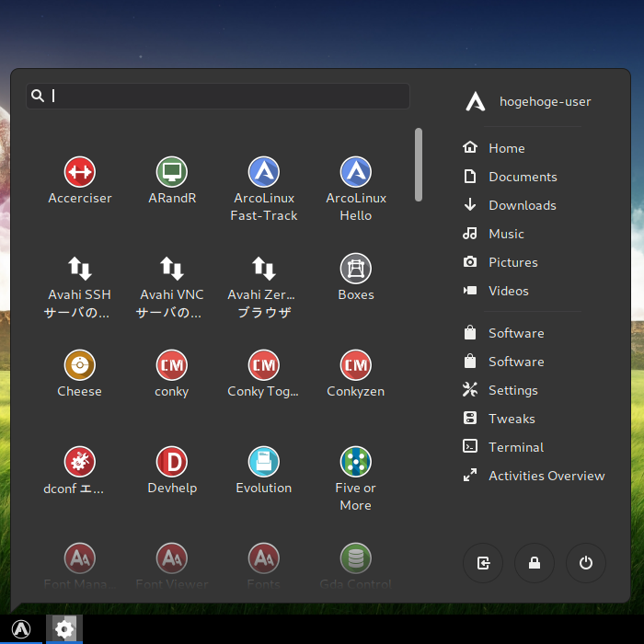Open Cheese webcam app
The image size is (644, 644).
coord(80,374)
